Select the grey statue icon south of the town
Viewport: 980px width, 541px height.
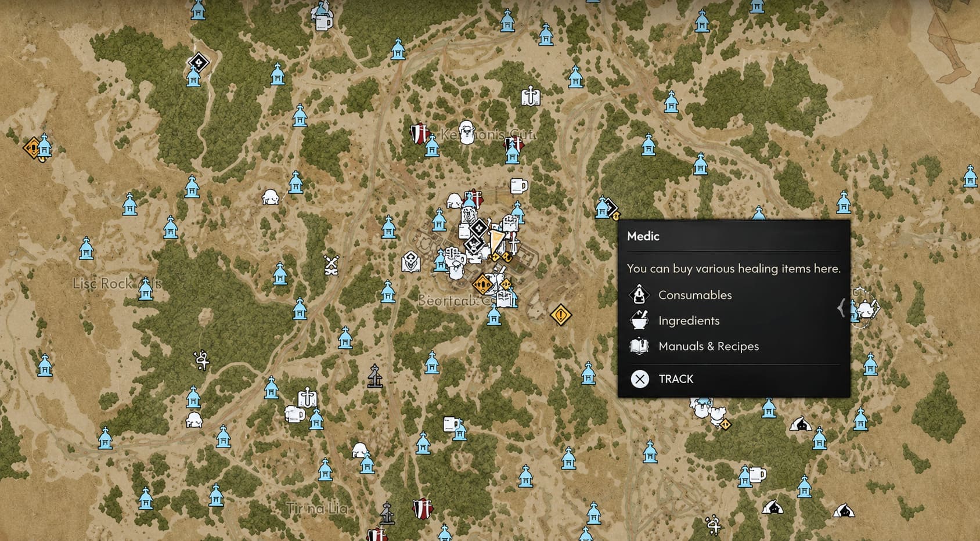tap(375, 376)
